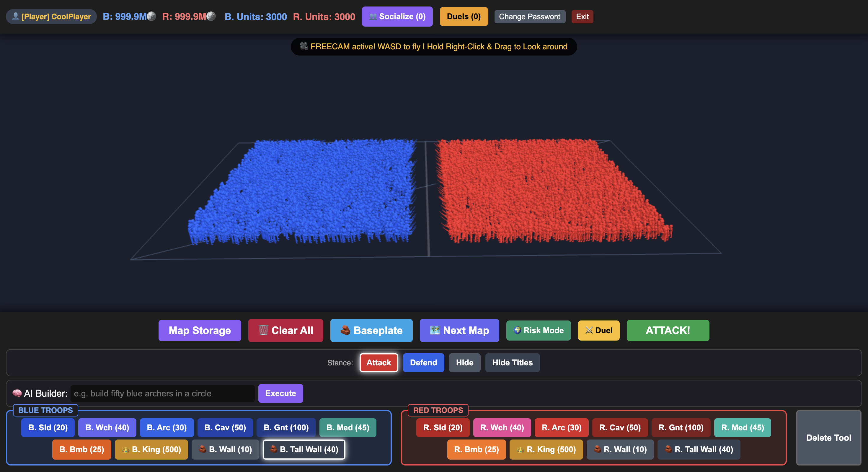
Task: Switch stance to Defend
Action: (423, 362)
